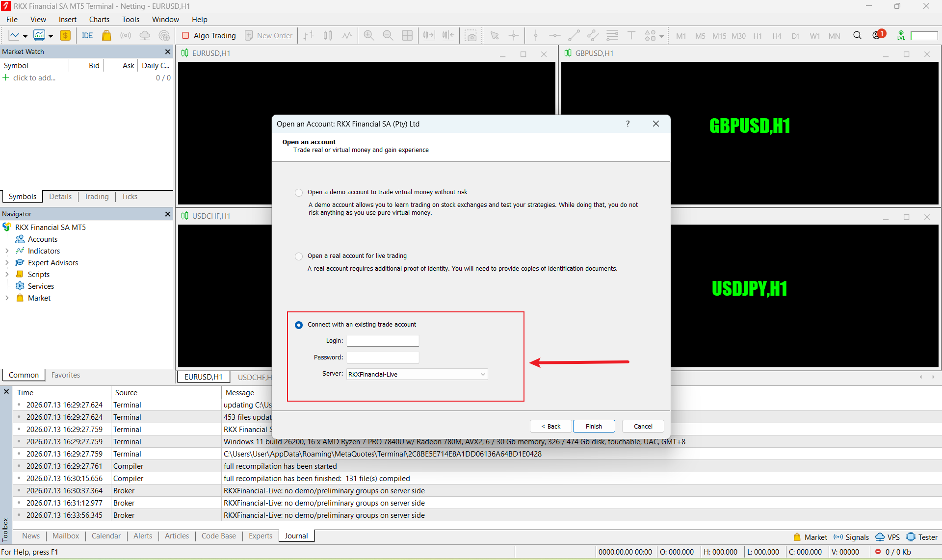This screenshot has height=560, width=942.
Task: Open the MetaEditor IDE icon
Action: point(87,35)
